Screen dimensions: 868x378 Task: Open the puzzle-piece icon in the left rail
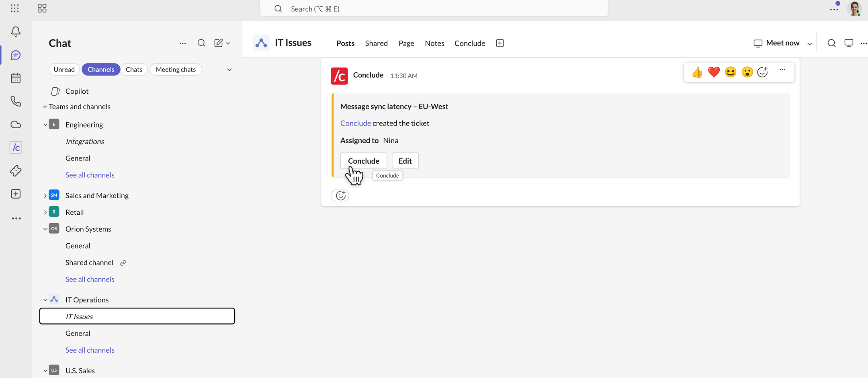click(x=16, y=171)
